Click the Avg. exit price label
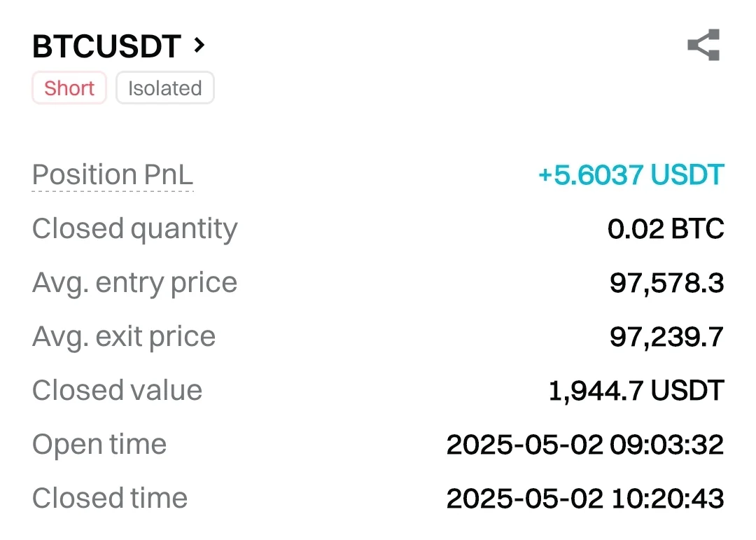 pos(123,337)
